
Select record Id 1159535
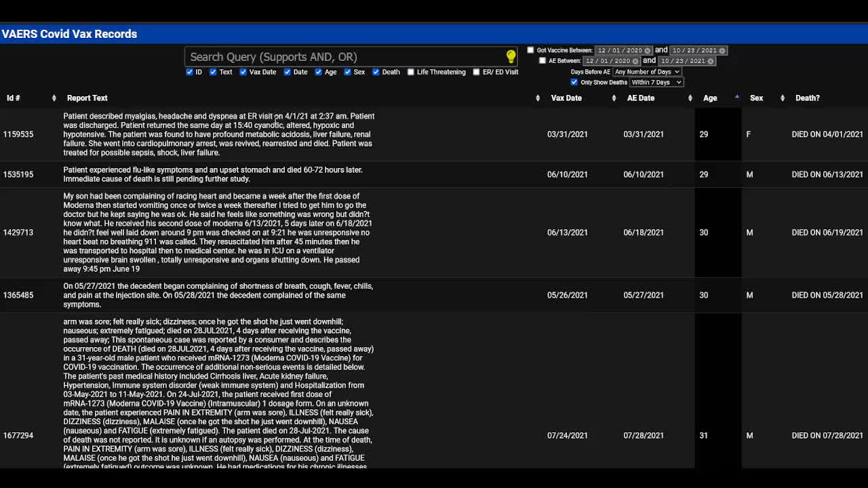pyautogui.click(x=18, y=134)
